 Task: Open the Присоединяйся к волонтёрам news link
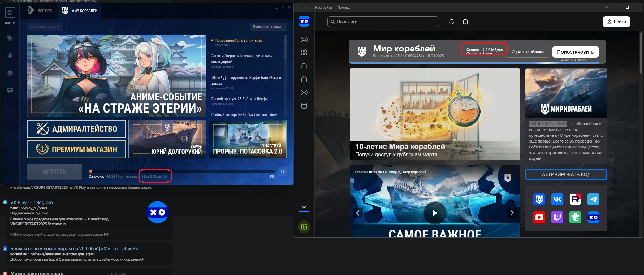(239, 40)
